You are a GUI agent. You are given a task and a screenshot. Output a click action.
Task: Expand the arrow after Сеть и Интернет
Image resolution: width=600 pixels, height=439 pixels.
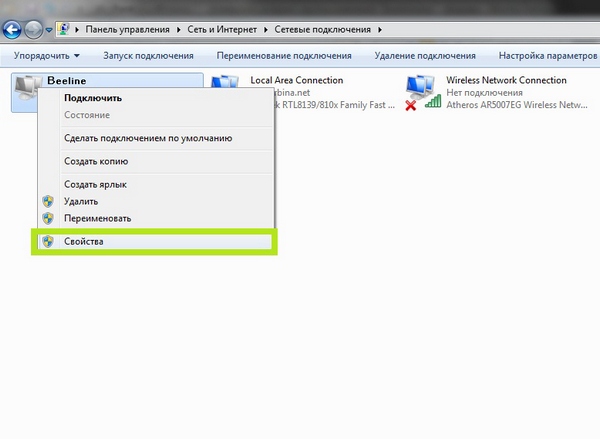[266, 29]
